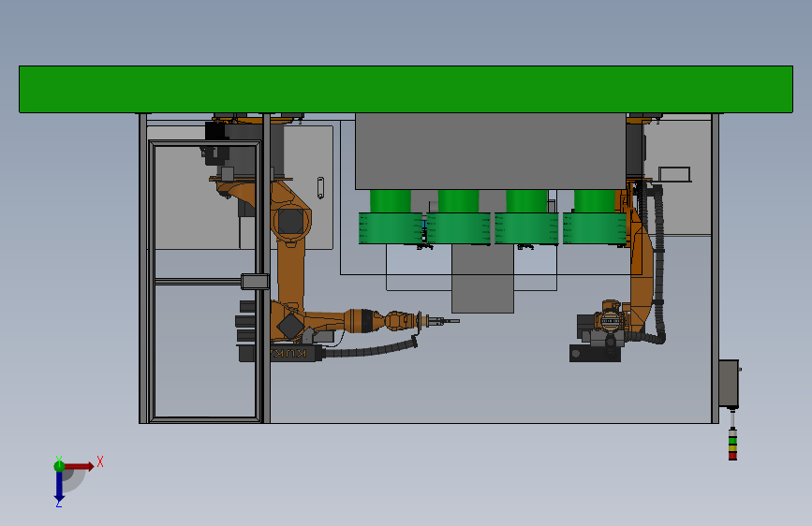Screen dimensions: 812x526
Task: Select the corrugated cable hose under the left robot arm
Action: (x=371, y=349)
